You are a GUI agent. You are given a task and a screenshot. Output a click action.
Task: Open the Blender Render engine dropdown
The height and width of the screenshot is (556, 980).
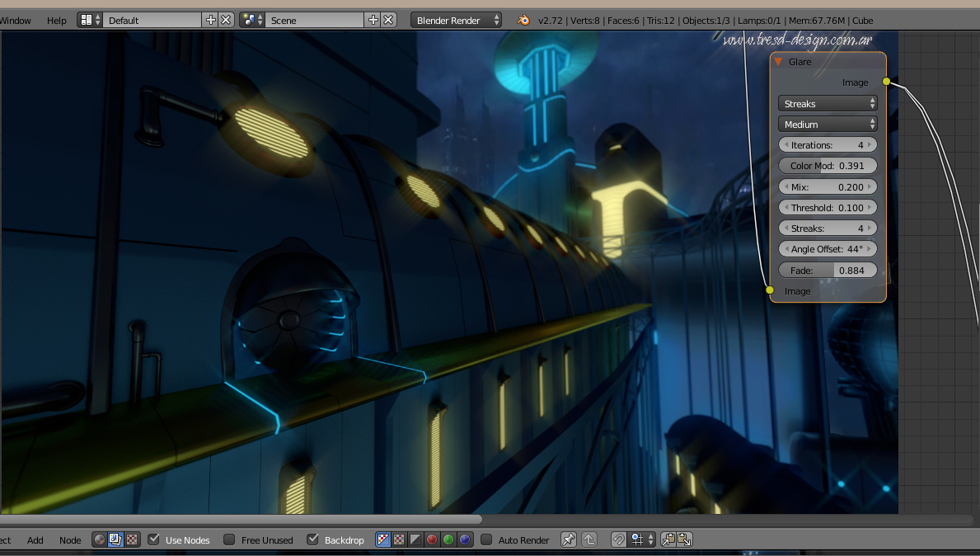457,20
